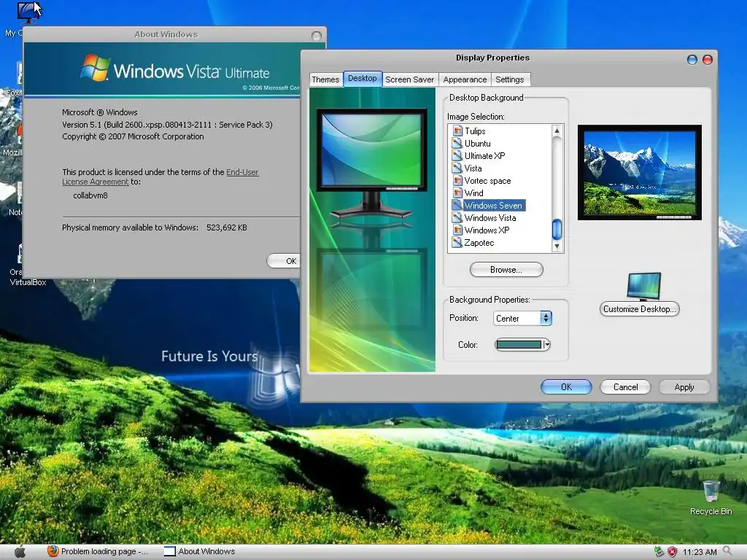Click the Customize Desktop... button

click(x=639, y=309)
